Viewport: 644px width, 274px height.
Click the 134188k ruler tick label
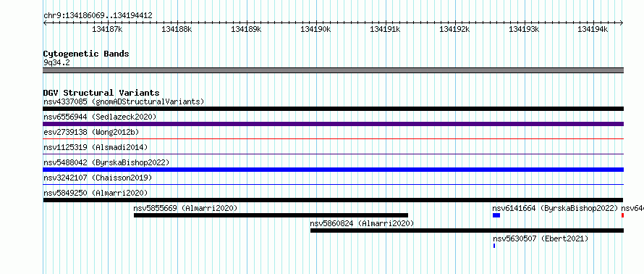tap(177, 29)
